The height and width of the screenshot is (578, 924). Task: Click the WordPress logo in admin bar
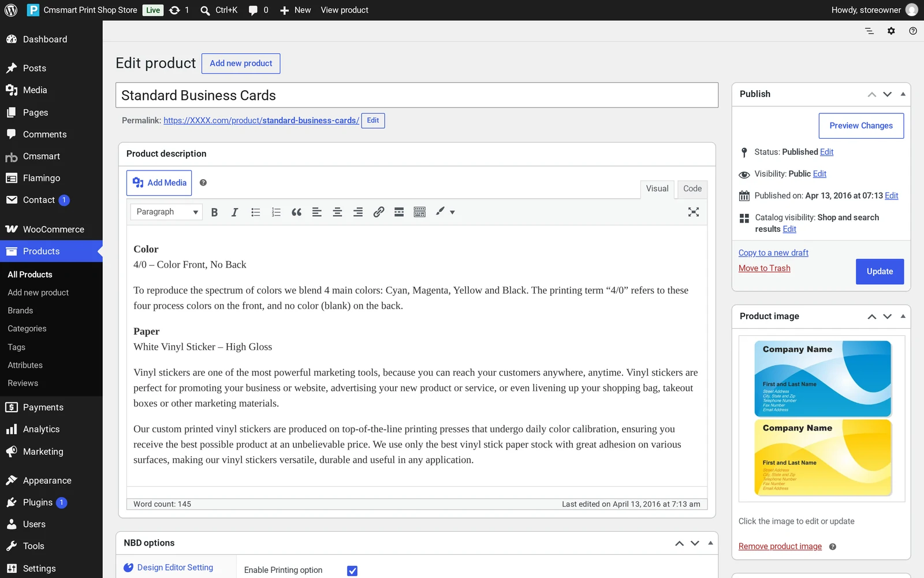(10, 10)
